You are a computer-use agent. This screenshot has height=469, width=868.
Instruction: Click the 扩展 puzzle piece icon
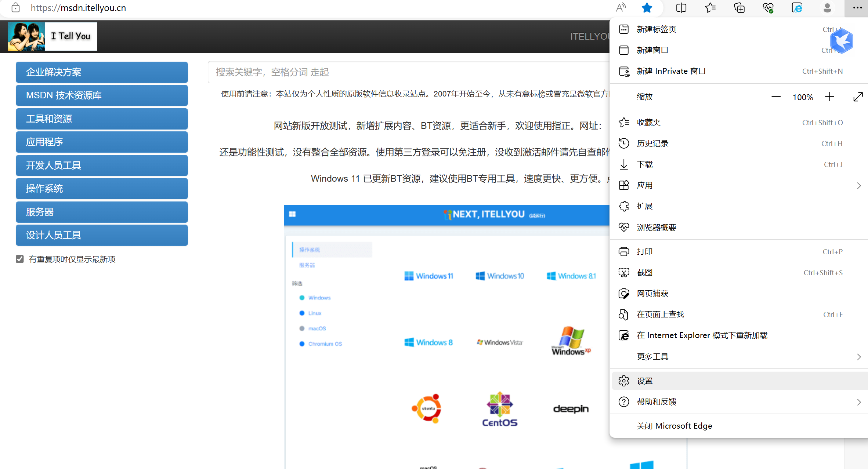[624, 206]
